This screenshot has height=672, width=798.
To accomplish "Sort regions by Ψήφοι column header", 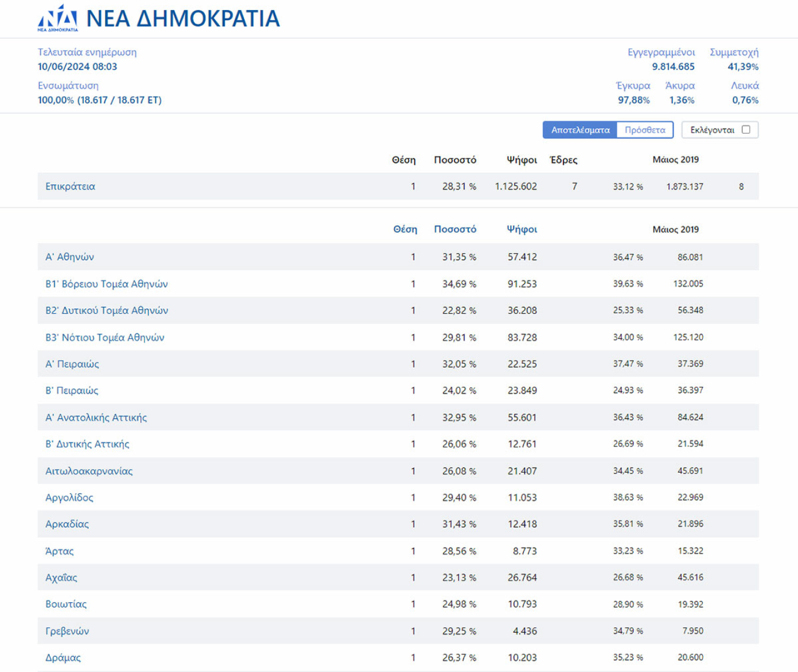I will [522, 229].
